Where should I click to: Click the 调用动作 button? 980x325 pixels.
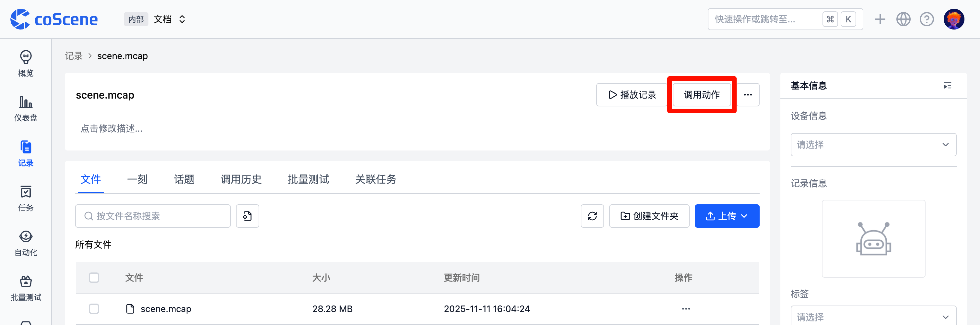click(x=701, y=95)
